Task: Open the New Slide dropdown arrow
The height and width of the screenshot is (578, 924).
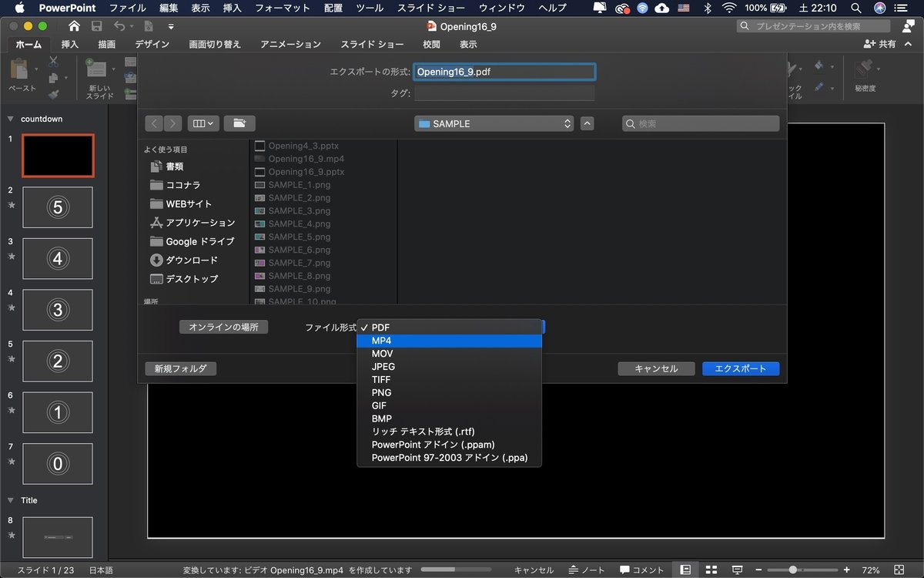Action: point(113,69)
